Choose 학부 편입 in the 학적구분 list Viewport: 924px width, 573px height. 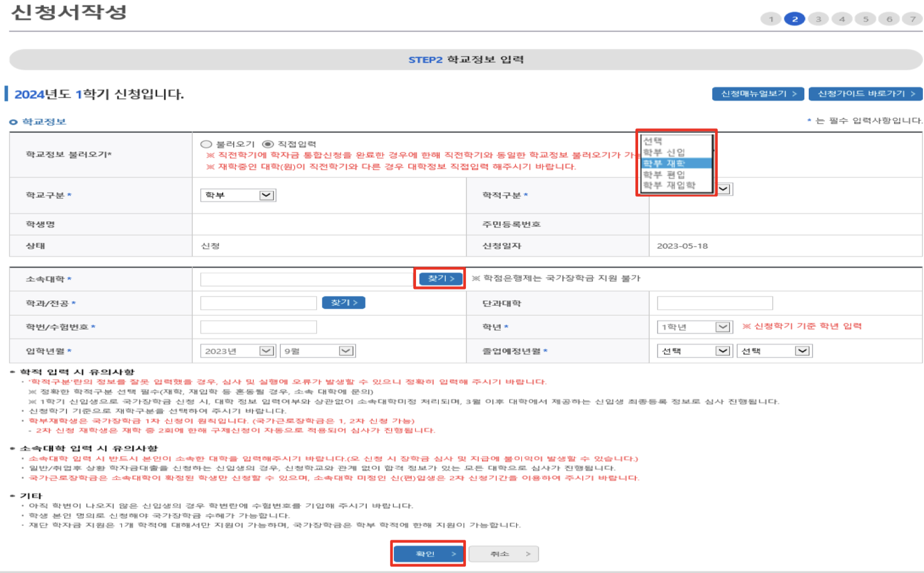(665, 175)
